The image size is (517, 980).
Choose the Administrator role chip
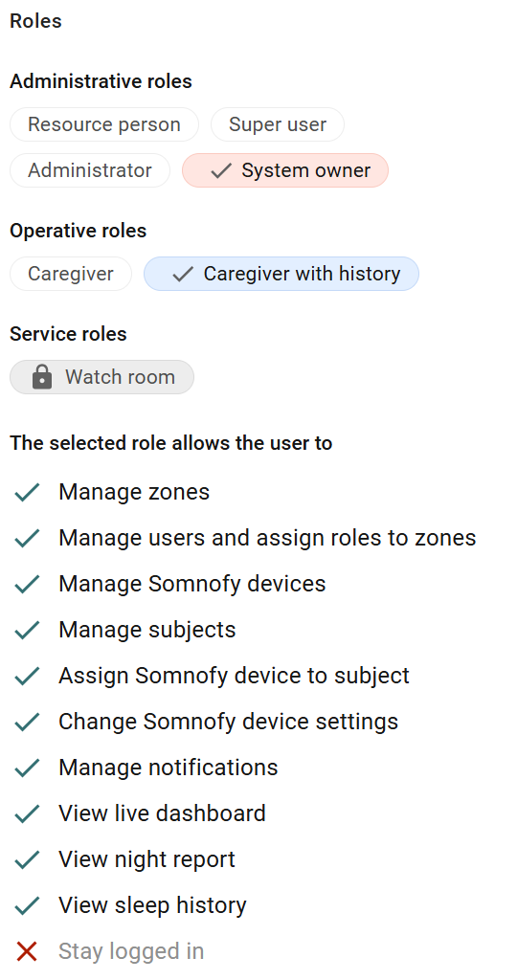[x=90, y=170]
